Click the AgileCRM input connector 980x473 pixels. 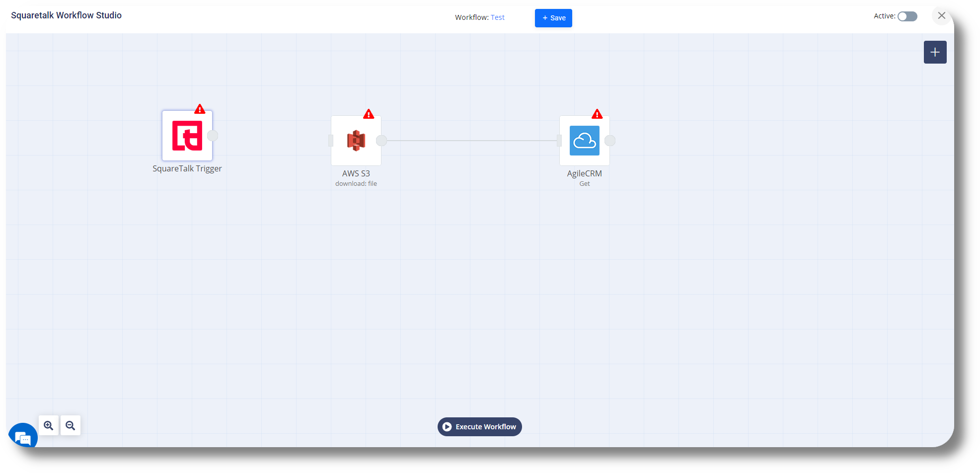coord(559,141)
